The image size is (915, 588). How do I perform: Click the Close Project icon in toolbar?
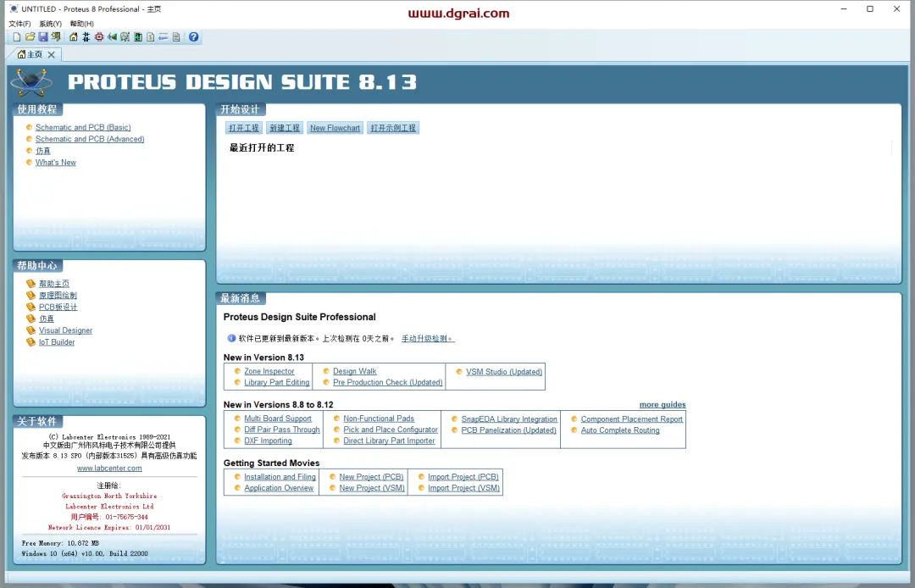(55, 36)
